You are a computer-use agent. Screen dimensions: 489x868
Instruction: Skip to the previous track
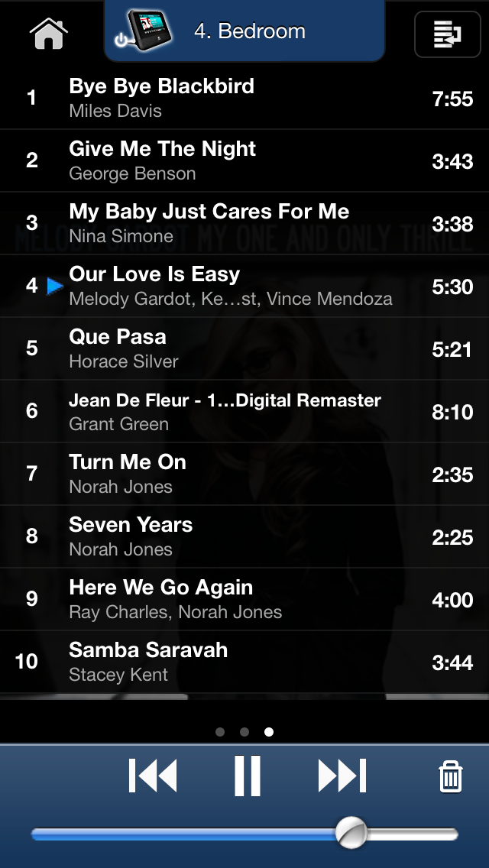pyautogui.click(x=153, y=776)
